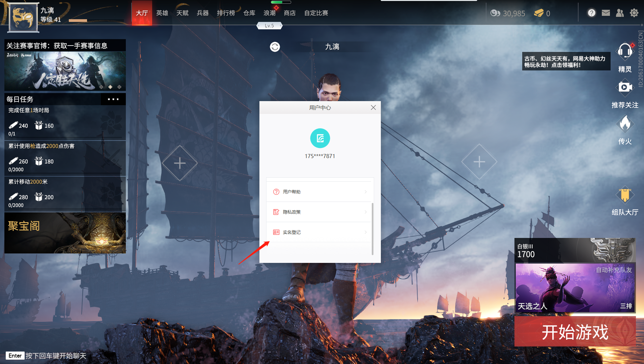Viewport: 644px width, 364px height.
Task: Click the player avatar portrait
Action: [23, 18]
